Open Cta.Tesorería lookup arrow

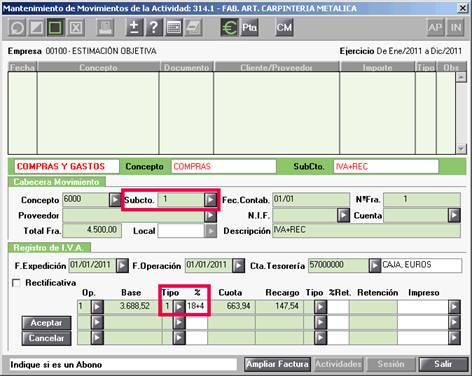coord(375,266)
